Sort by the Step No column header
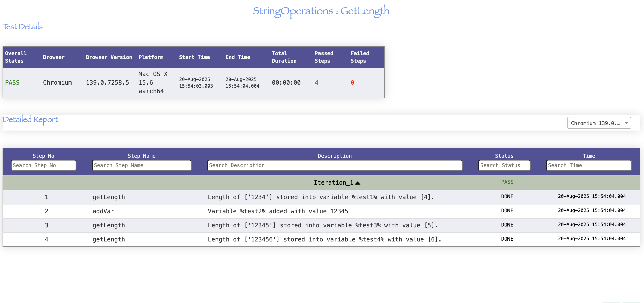Screen dimensions: 644x303 43,156
